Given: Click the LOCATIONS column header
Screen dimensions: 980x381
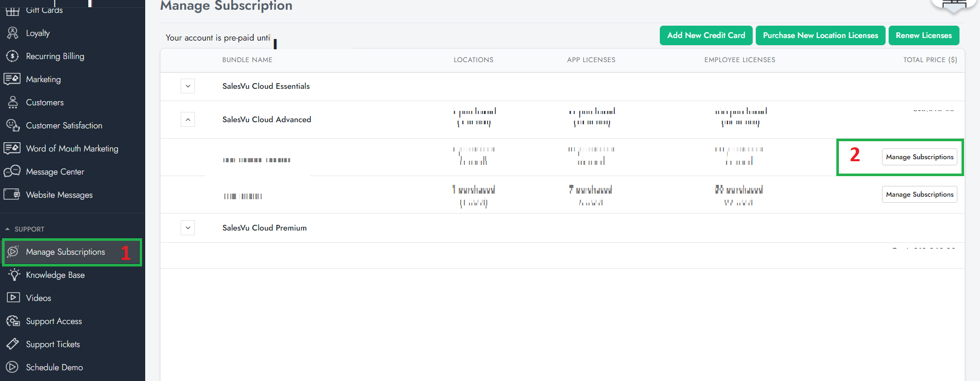Looking at the screenshot, I should click(474, 60).
